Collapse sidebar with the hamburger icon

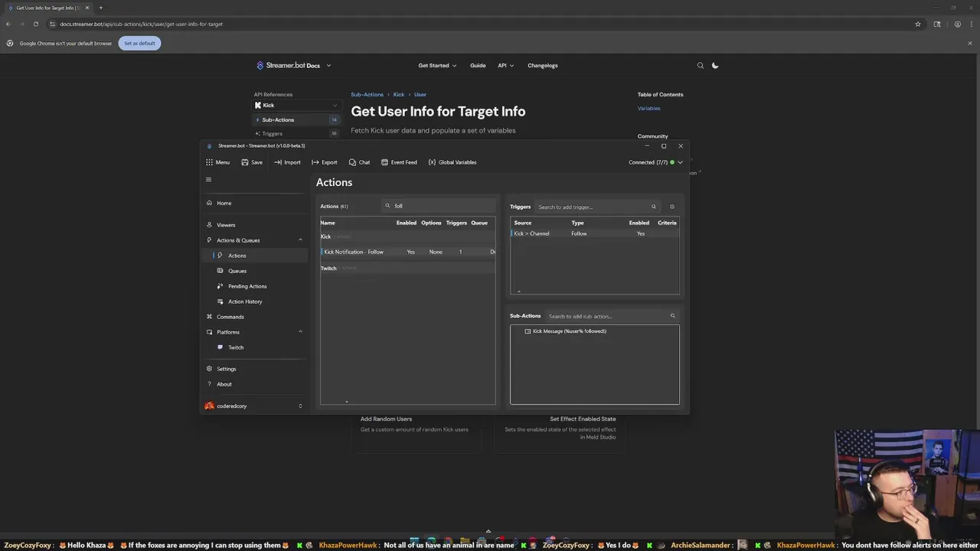[x=208, y=180]
